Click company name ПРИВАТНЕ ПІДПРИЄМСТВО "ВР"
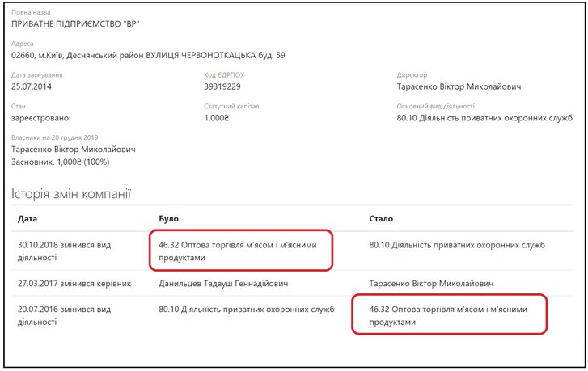This screenshot has height=371, width=588. [x=75, y=24]
